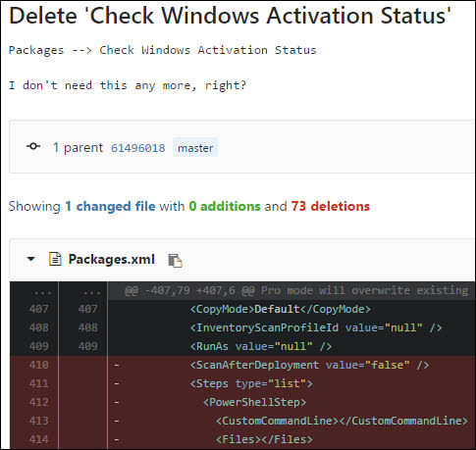This screenshot has height=450, width=476.
Task: Click the '0 additions' text
Action: point(225,206)
